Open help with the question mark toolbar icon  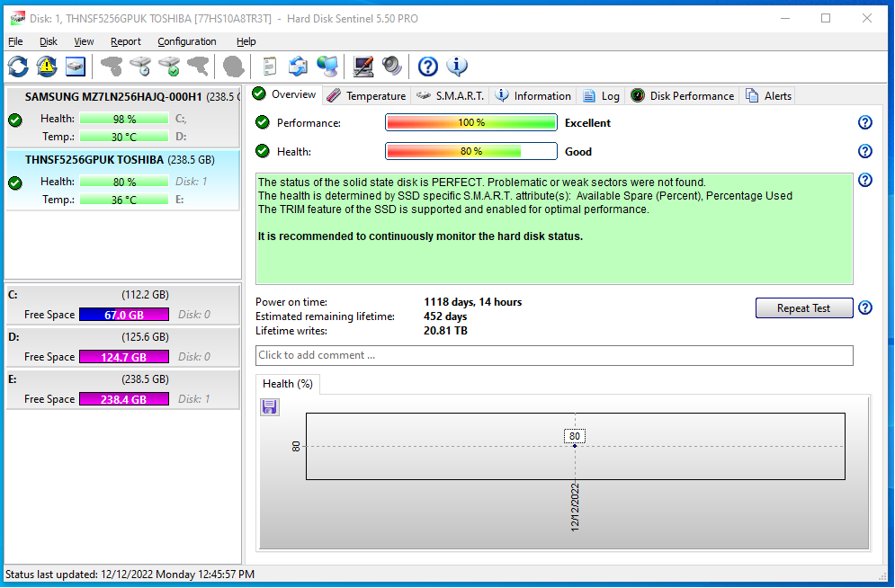click(428, 66)
